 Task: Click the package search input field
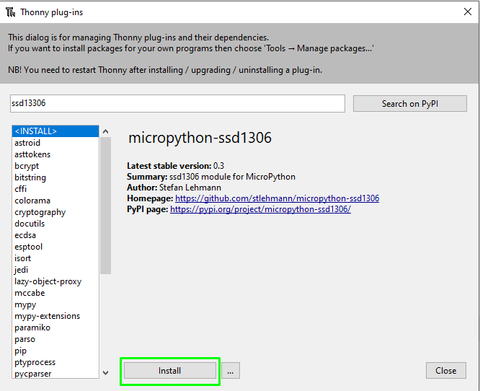coord(177,103)
